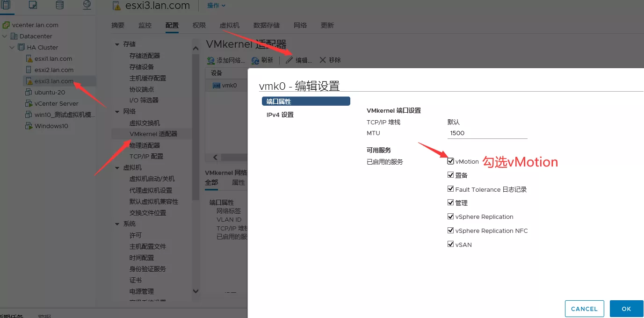Click the Add Networking (添加网络) icon
Viewport: 644px width, 318px height.
211,60
